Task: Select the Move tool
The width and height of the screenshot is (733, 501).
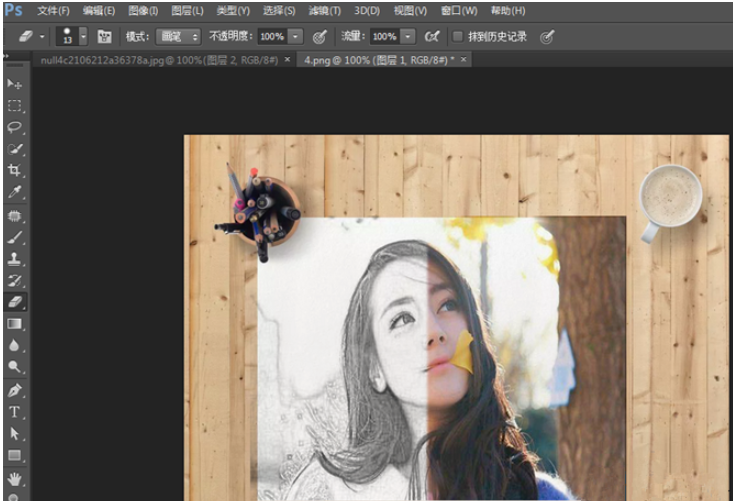Action: [15, 84]
